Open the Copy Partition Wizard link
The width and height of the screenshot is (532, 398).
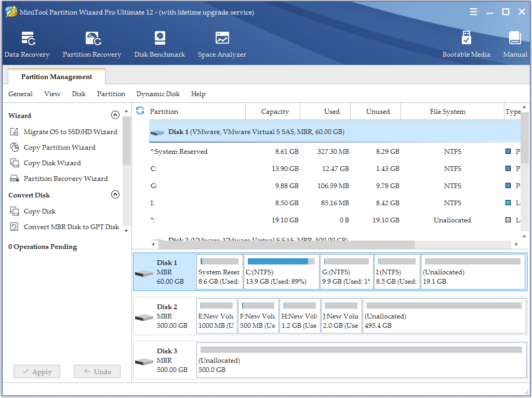(x=59, y=147)
